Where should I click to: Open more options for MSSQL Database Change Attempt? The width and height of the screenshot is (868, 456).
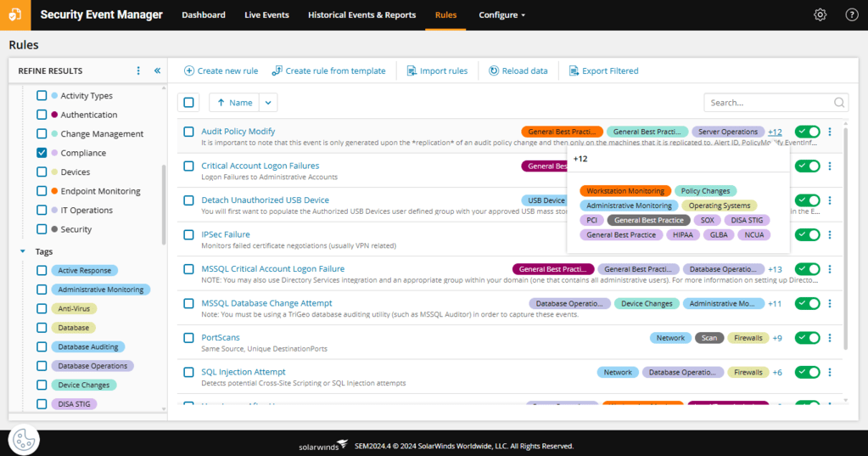tap(829, 303)
